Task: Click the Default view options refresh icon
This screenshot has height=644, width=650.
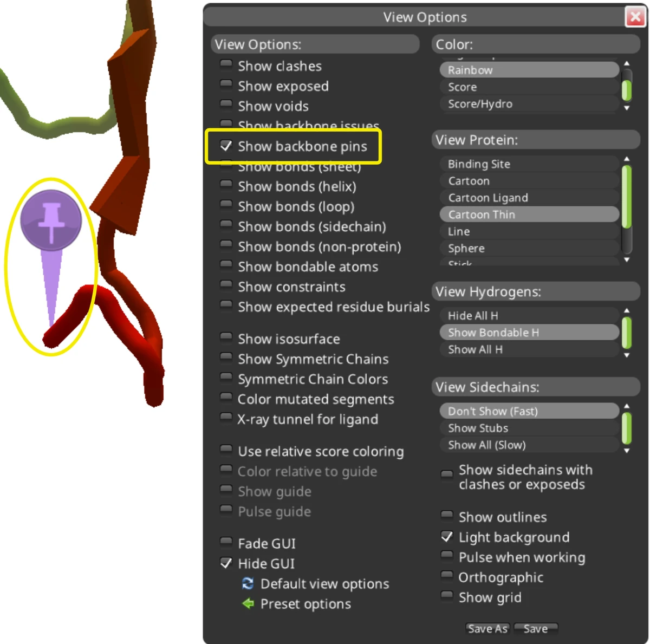Action: pos(248,584)
